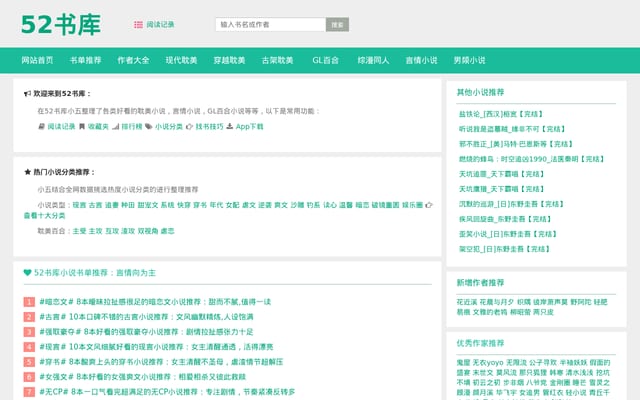Screen dimensions: 640x400
Task: Click the thumbs-up icon before 找书技巧
Action: (189, 127)
